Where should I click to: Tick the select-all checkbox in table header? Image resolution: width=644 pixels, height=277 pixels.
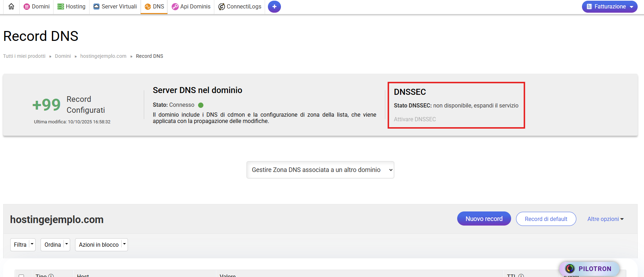[22, 276]
